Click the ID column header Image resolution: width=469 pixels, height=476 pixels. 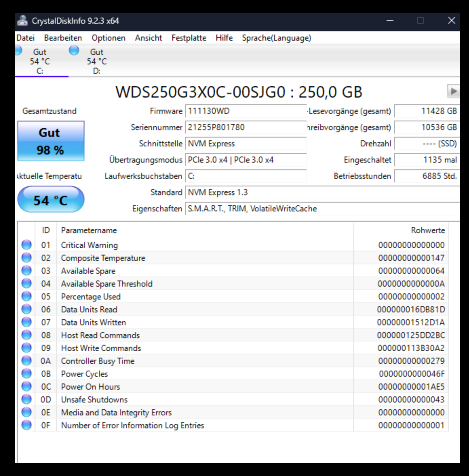[46, 230]
